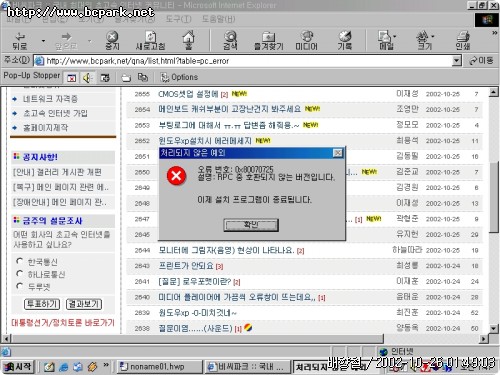Toggle the Pop-Up Stopper sound icon
This screenshot has width=500, height=375.
[88, 78]
